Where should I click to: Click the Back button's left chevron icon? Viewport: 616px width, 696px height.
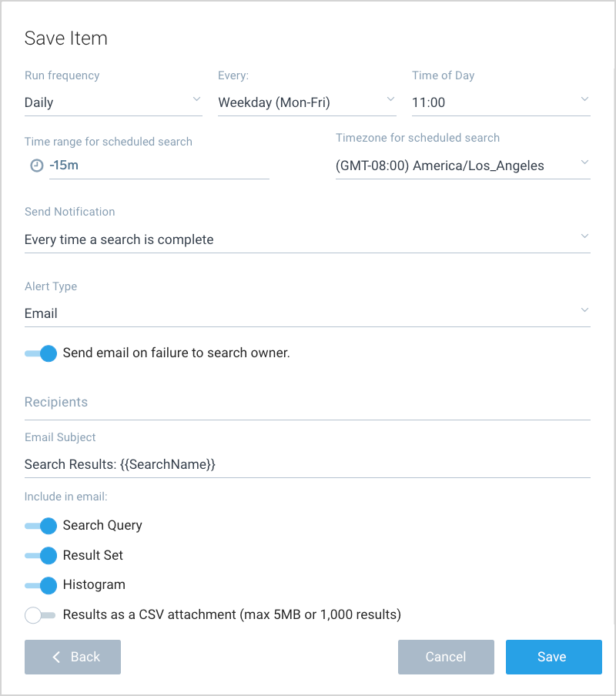pos(56,657)
